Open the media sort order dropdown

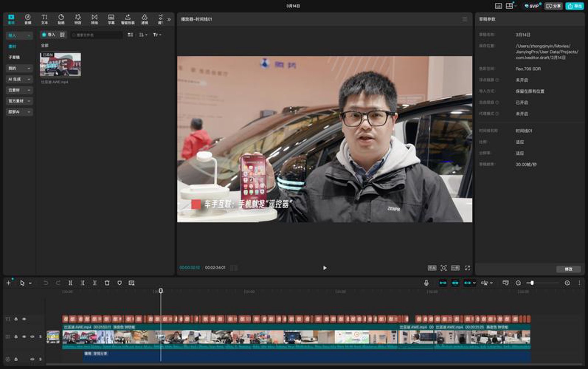pyautogui.click(x=143, y=35)
